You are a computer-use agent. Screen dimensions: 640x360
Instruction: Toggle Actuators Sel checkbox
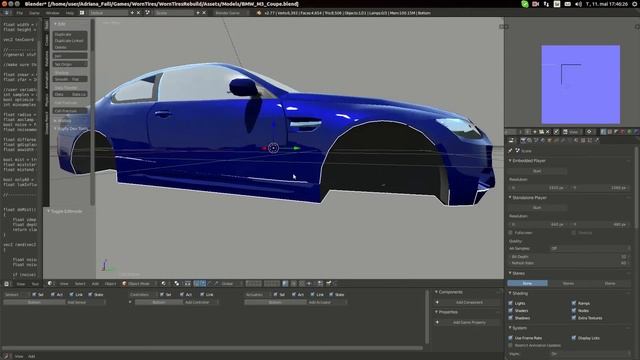click(276, 294)
